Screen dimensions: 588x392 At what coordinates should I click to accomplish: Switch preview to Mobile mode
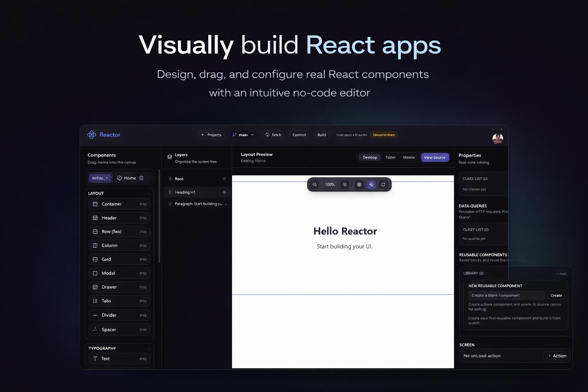[x=409, y=157]
